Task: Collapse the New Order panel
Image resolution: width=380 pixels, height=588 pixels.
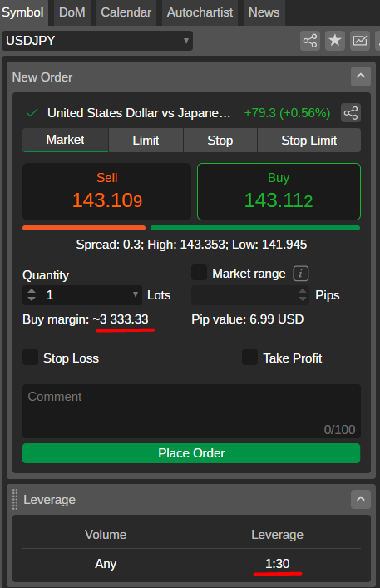Action: (361, 77)
